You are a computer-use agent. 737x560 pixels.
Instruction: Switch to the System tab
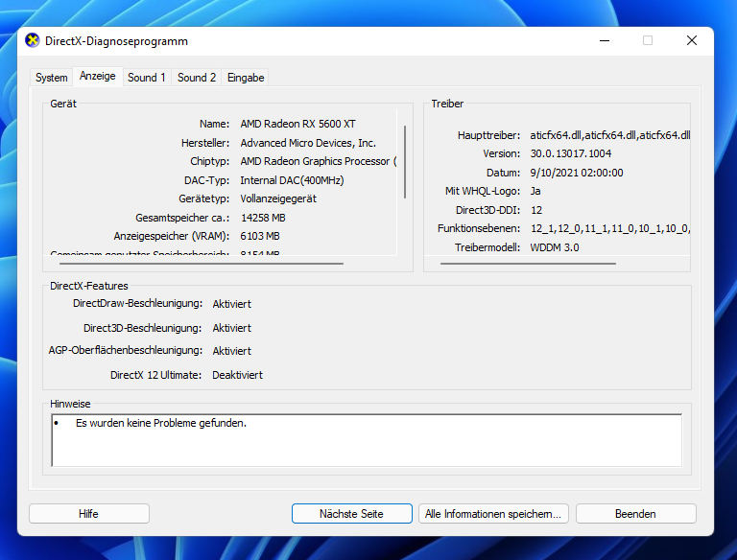pos(51,78)
